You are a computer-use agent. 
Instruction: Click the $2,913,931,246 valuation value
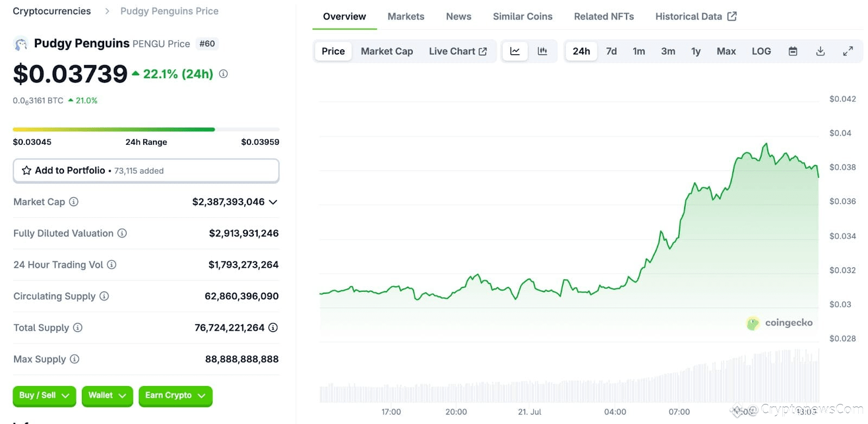point(244,233)
